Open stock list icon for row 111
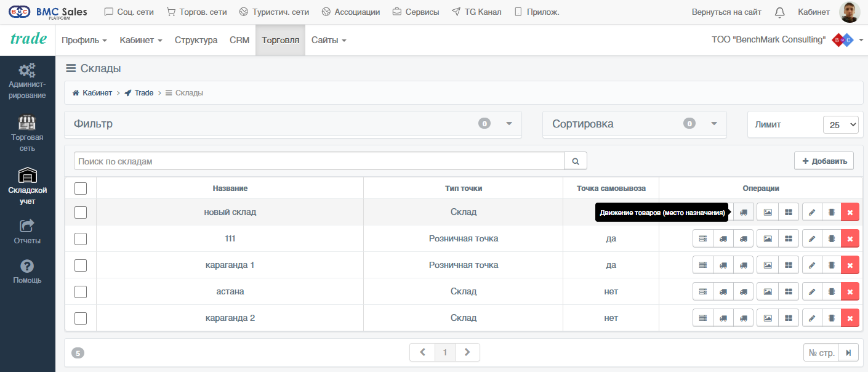The height and width of the screenshot is (372, 868). click(703, 238)
